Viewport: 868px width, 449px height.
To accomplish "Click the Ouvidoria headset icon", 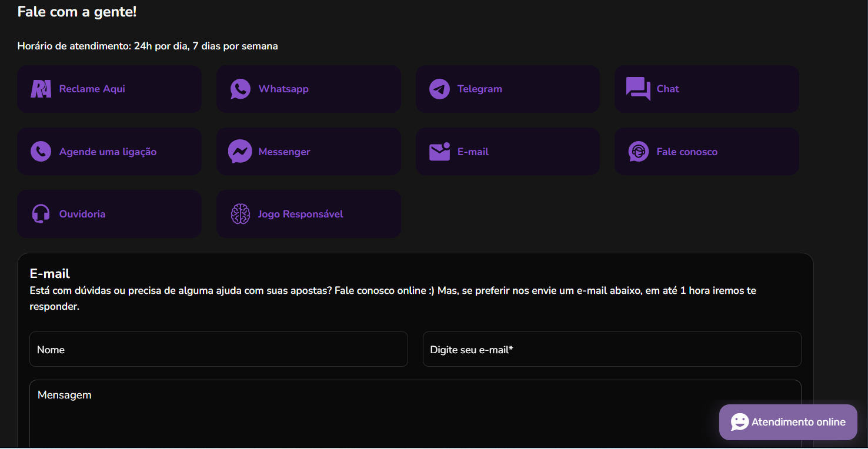I will [41, 214].
